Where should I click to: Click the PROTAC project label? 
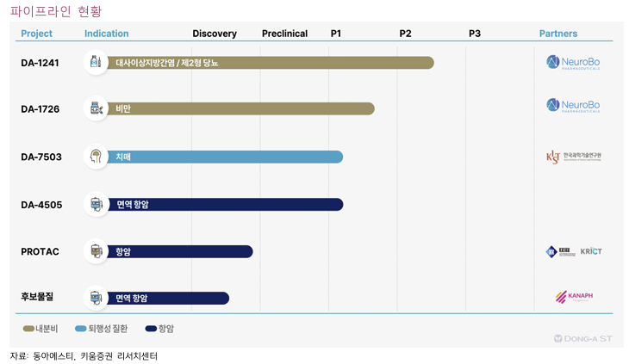coord(39,251)
